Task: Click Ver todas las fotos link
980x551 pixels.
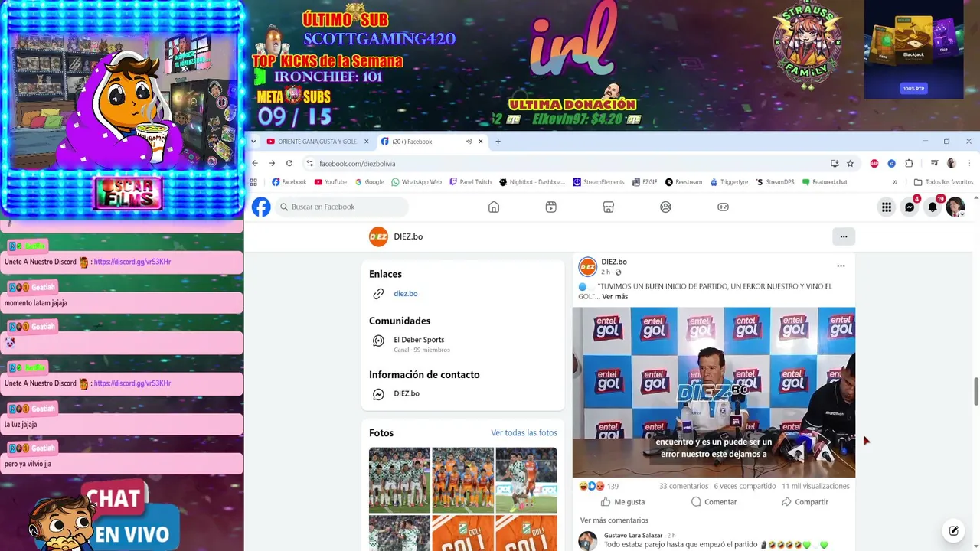Action: click(524, 433)
